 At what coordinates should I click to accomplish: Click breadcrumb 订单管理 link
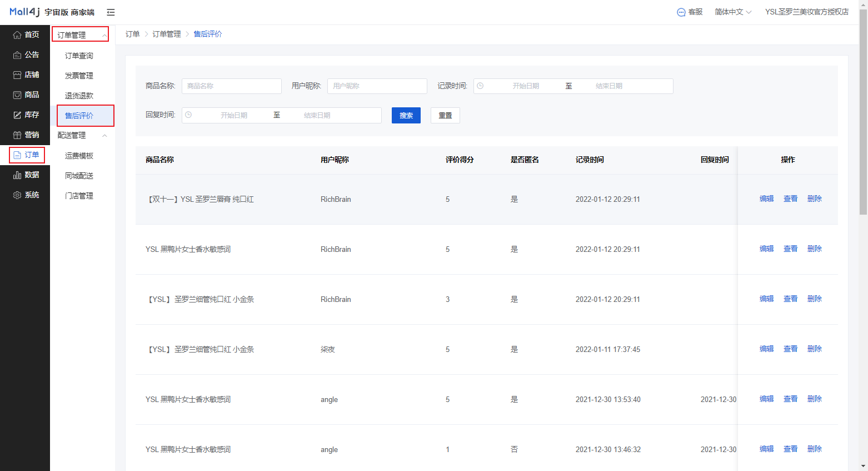click(167, 34)
